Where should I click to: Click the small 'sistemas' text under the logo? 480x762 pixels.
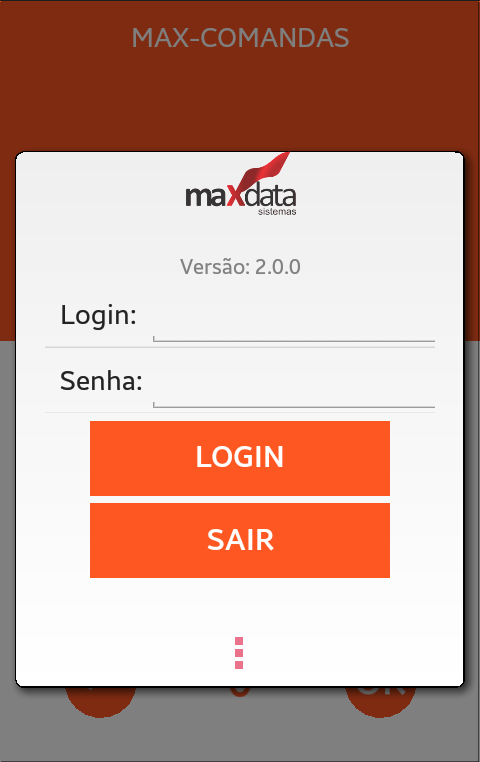click(277, 212)
